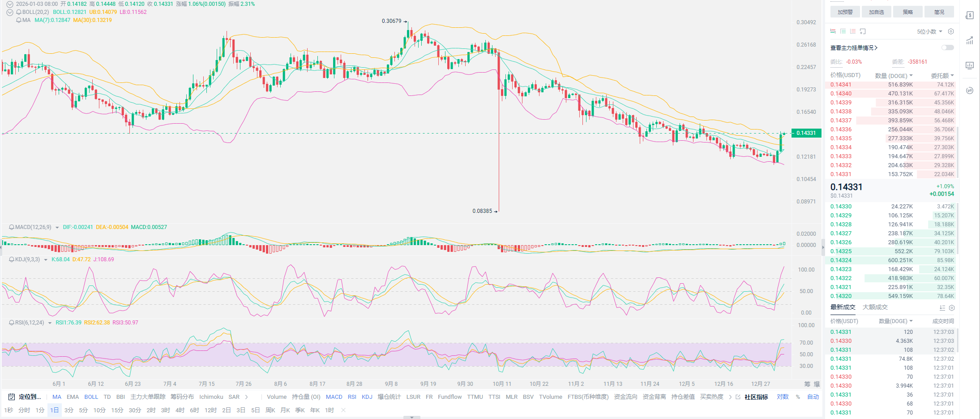Open the rising bar chart sidebar icon

(x=970, y=40)
